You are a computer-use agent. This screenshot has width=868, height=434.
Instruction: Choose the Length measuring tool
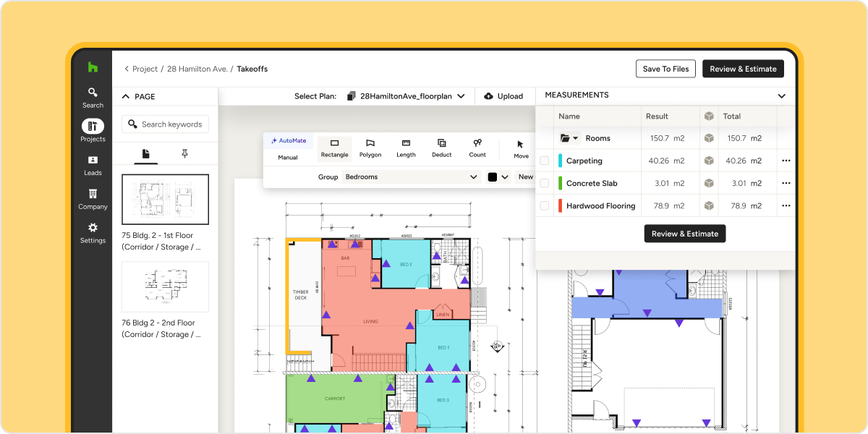pyautogui.click(x=406, y=148)
